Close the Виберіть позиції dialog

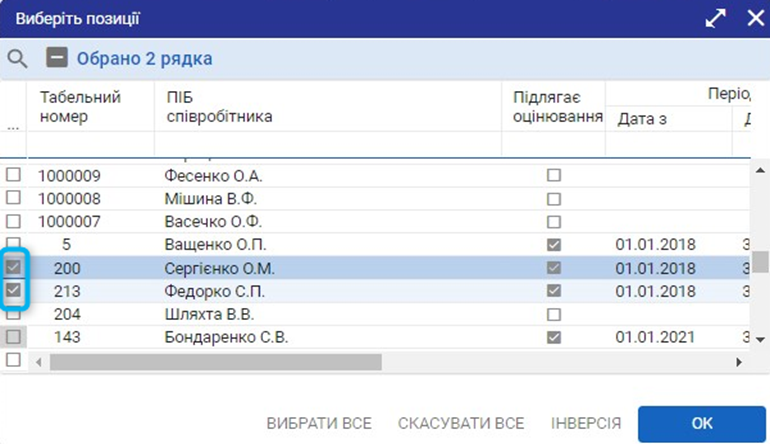tap(754, 19)
